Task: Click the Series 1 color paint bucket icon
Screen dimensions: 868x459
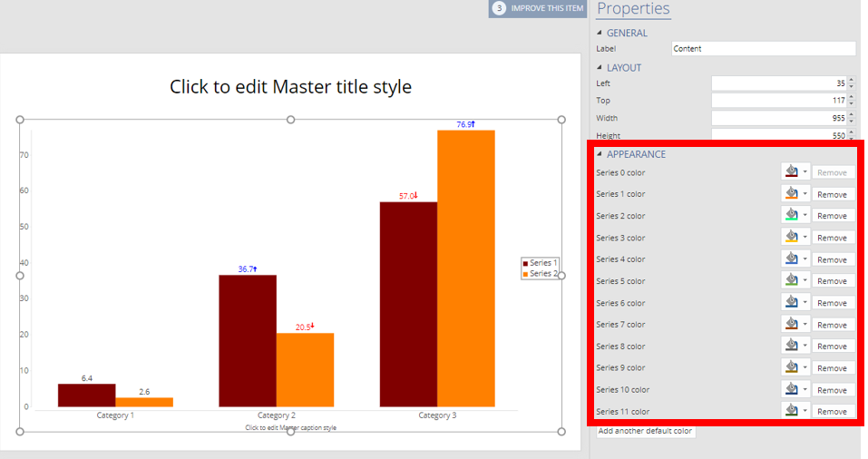Action: pyautogui.click(x=791, y=194)
